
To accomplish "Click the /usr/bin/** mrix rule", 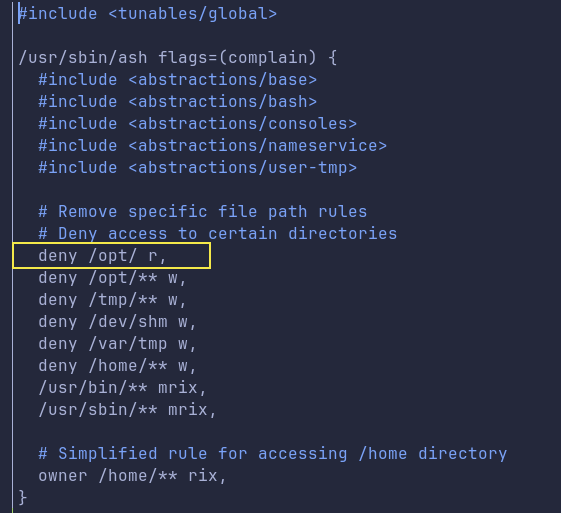I will click(122, 388).
